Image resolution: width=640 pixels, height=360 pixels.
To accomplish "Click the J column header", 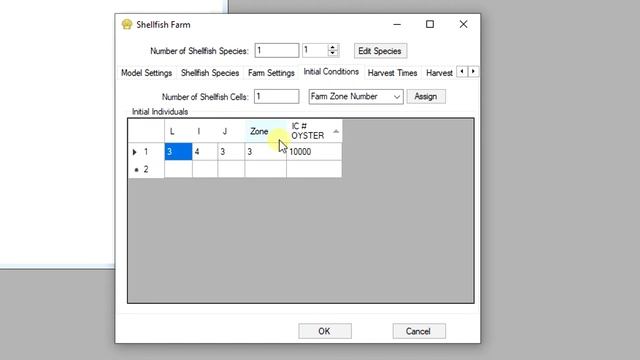I will tap(231, 131).
